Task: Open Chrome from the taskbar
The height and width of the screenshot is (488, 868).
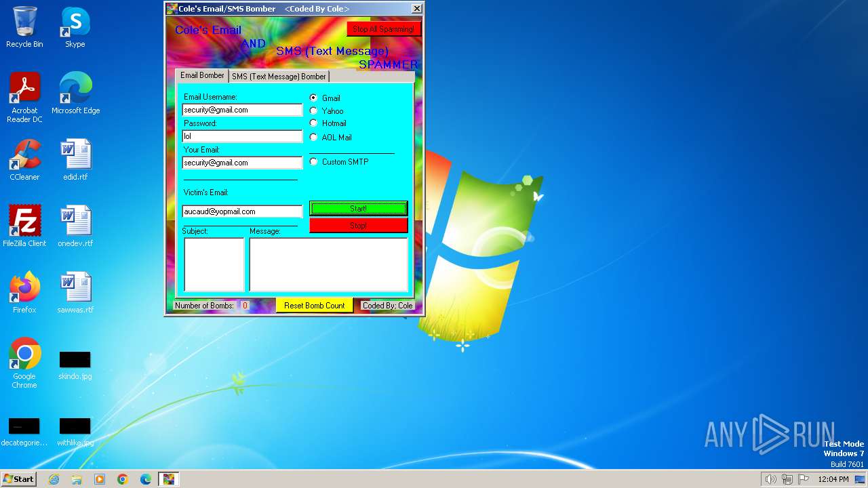Action: tap(123, 479)
